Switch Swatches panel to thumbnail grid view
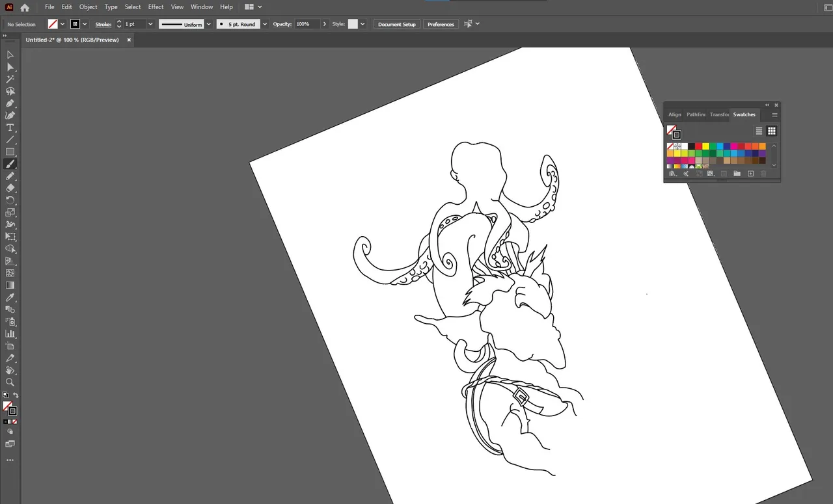This screenshot has height=504, width=833. pyautogui.click(x=772, y=131)
